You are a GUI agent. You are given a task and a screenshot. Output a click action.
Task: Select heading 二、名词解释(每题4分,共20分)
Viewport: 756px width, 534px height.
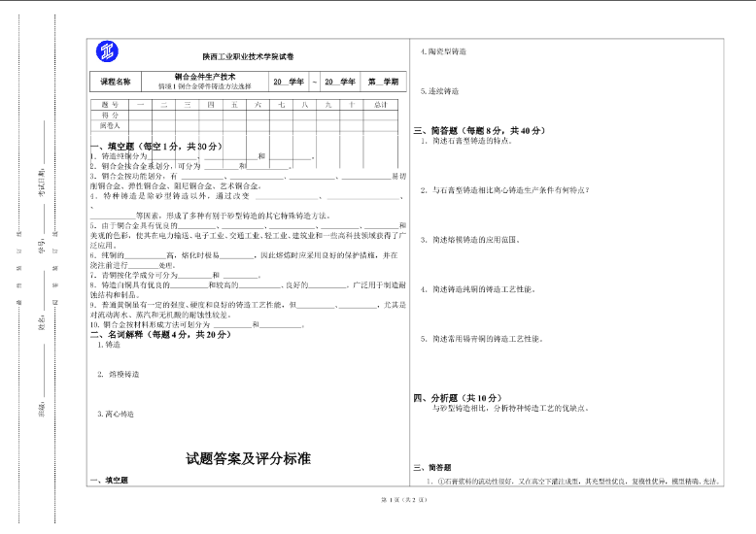click(160, 334)
